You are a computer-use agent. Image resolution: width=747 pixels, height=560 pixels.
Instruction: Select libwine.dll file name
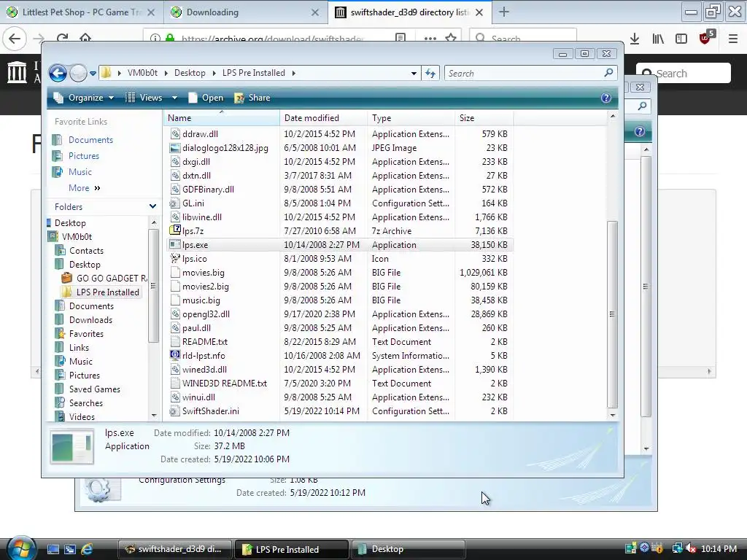coord(202,217)
